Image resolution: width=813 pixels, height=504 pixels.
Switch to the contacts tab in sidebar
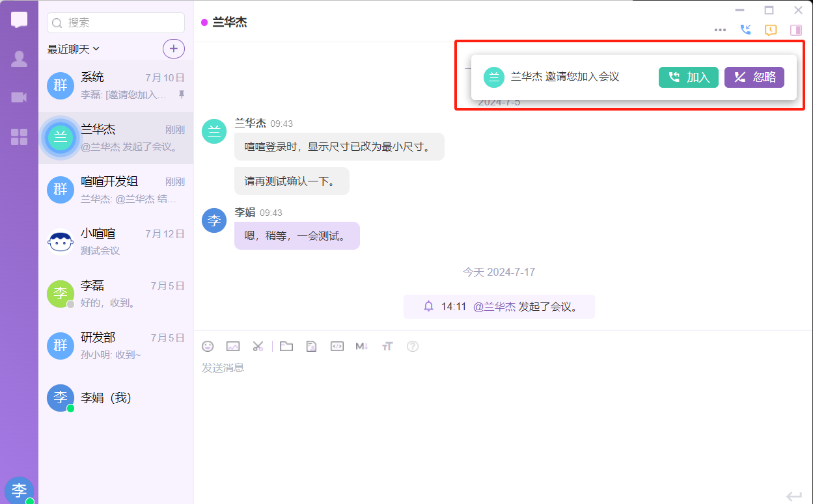pos(20,59)
